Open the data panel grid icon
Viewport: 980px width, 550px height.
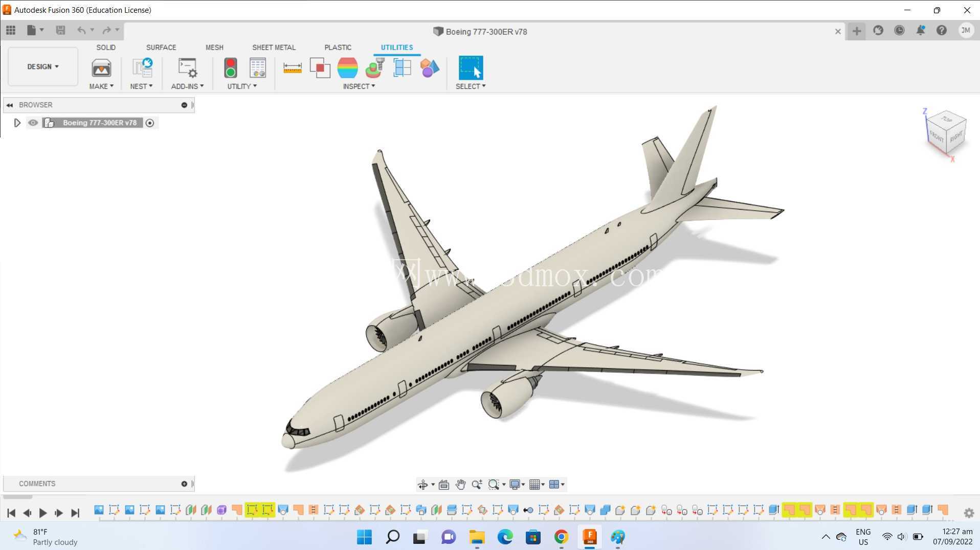11,31
